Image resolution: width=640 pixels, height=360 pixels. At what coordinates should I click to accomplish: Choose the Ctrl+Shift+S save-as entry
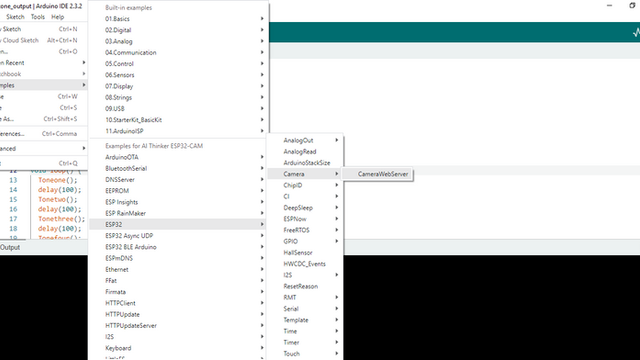tap(44, 119)
